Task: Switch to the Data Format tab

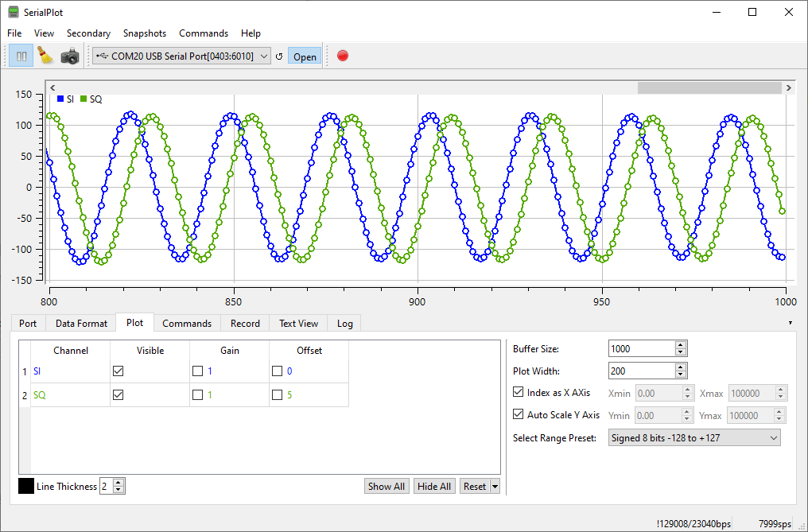Action: point(80,324)
